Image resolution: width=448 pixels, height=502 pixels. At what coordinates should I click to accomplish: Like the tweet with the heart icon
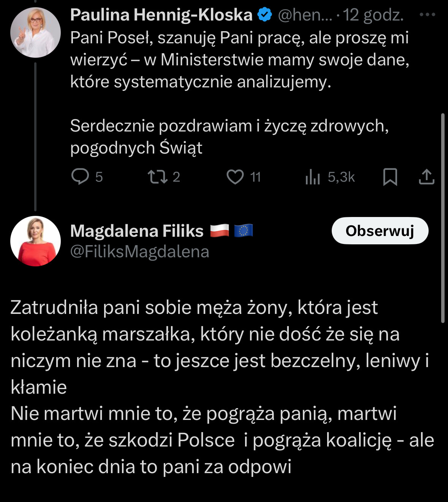tap(235, 177)
